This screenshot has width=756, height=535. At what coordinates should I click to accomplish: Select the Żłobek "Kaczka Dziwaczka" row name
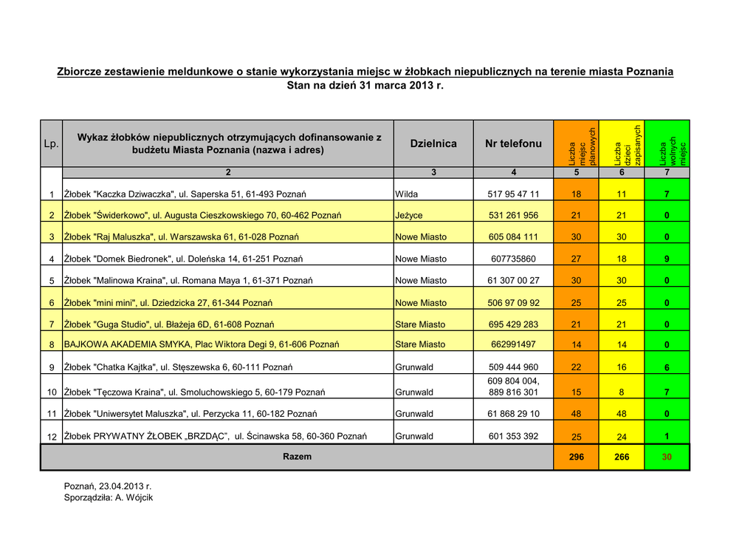[185, 194]
